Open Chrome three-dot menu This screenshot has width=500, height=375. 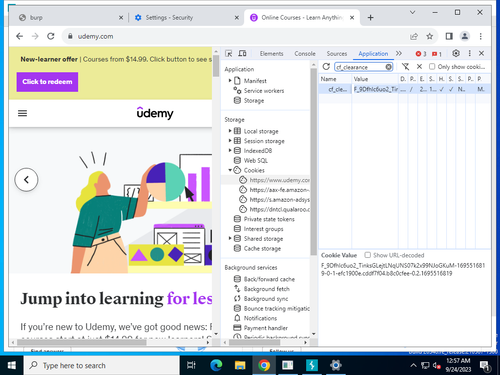[x=480, y=36]
